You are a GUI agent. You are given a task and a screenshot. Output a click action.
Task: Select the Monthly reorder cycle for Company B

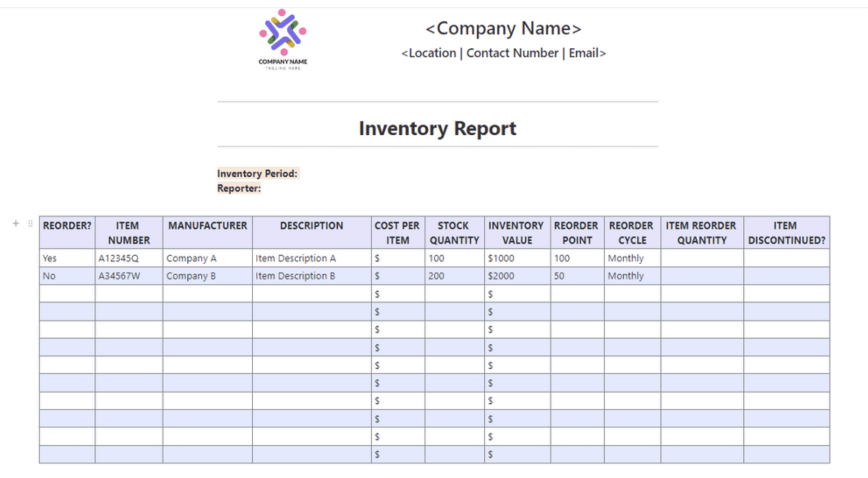(626, 276)
